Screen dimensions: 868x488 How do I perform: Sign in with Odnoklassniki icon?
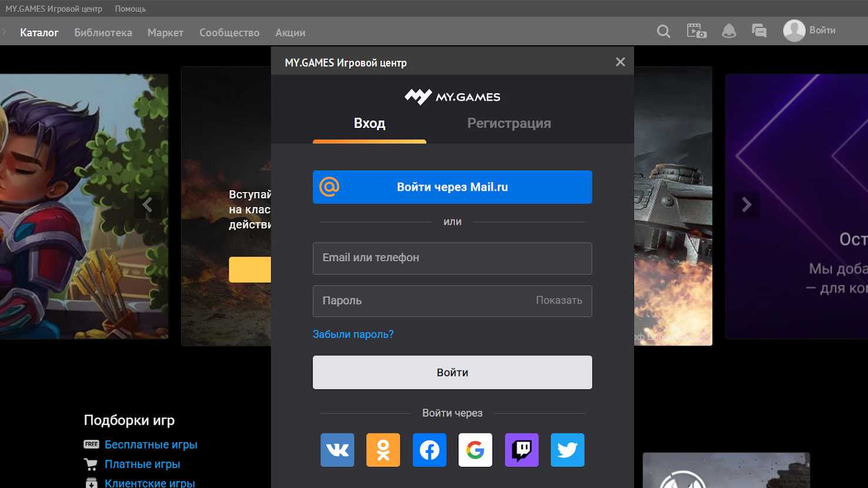click(x=383, y=450)
